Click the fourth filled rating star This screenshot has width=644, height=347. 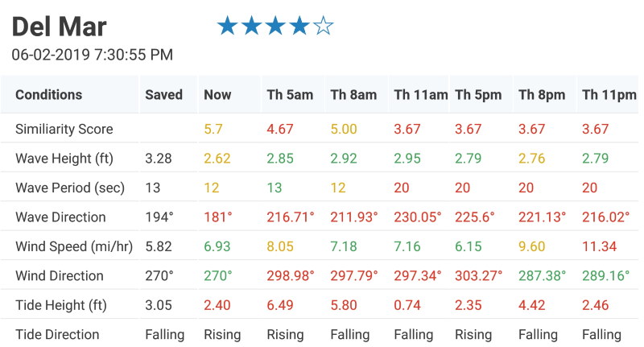(299, 26)
